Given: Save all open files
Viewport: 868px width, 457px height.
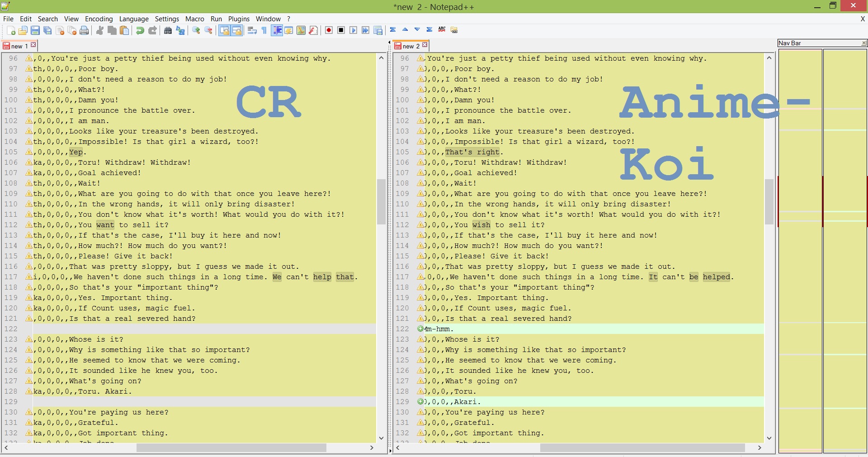Looking at the screenshot, I should 47,30.
